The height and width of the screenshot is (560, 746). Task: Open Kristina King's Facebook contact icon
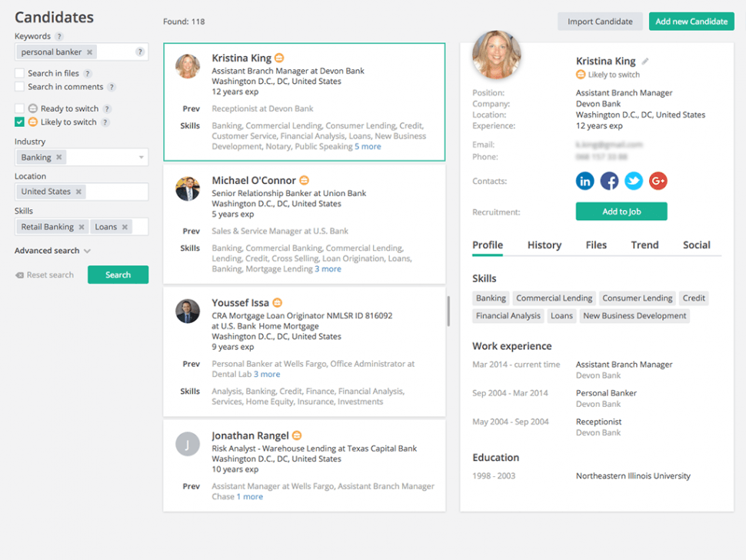tap(609, 181)
